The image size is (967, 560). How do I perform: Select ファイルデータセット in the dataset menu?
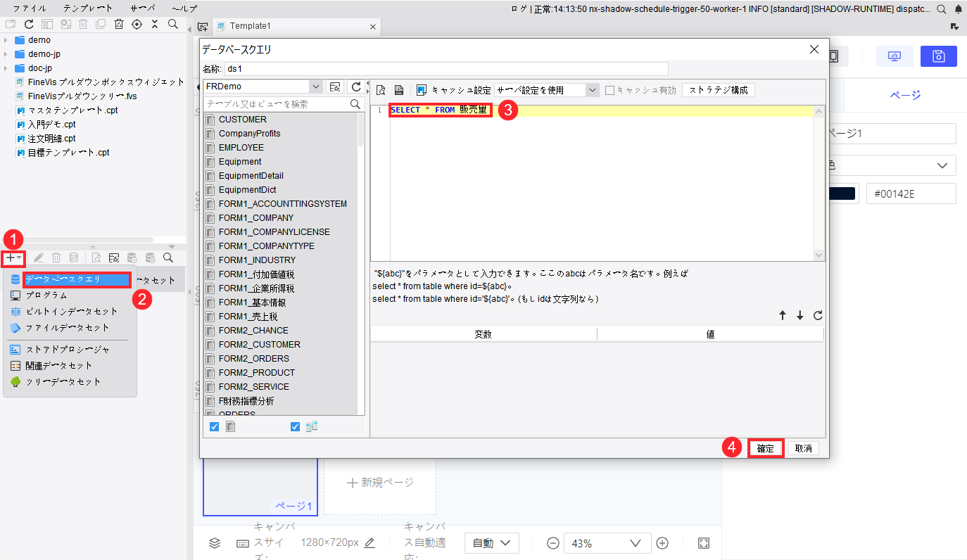click(68, 328)
